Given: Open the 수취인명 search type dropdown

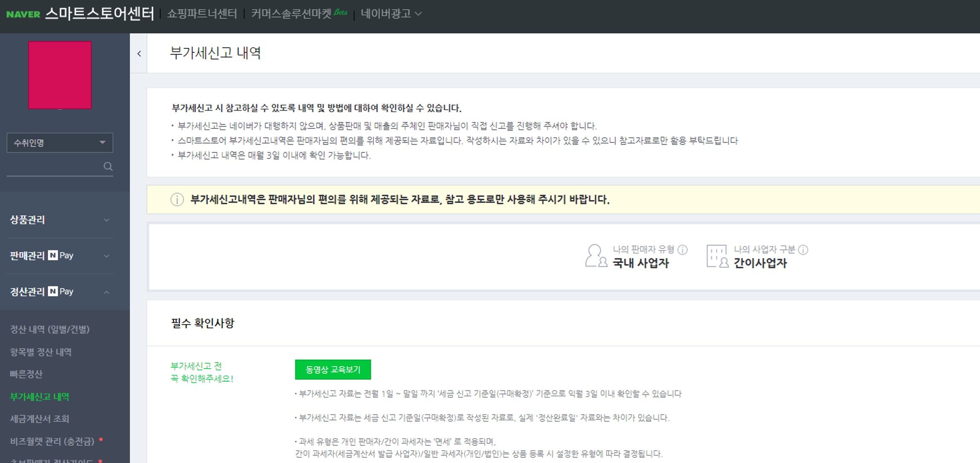Looking at the screenshot, I should pos(60,143).
